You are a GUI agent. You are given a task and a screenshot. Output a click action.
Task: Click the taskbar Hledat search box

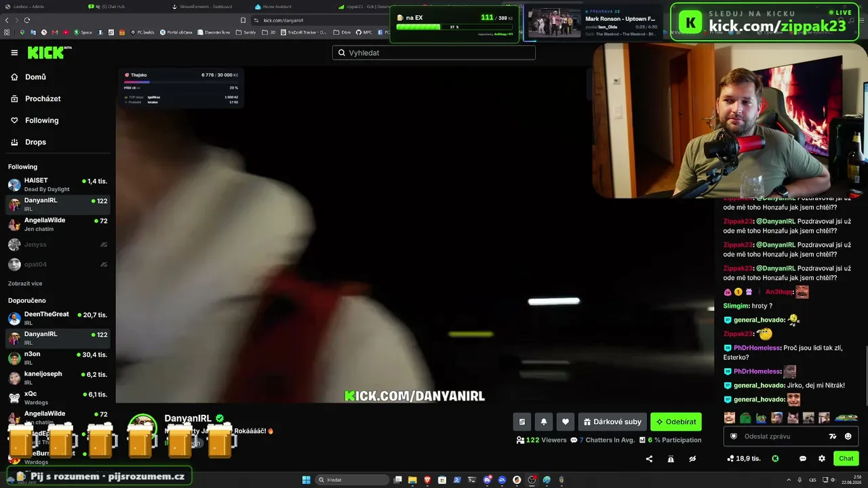pos(351,480)
